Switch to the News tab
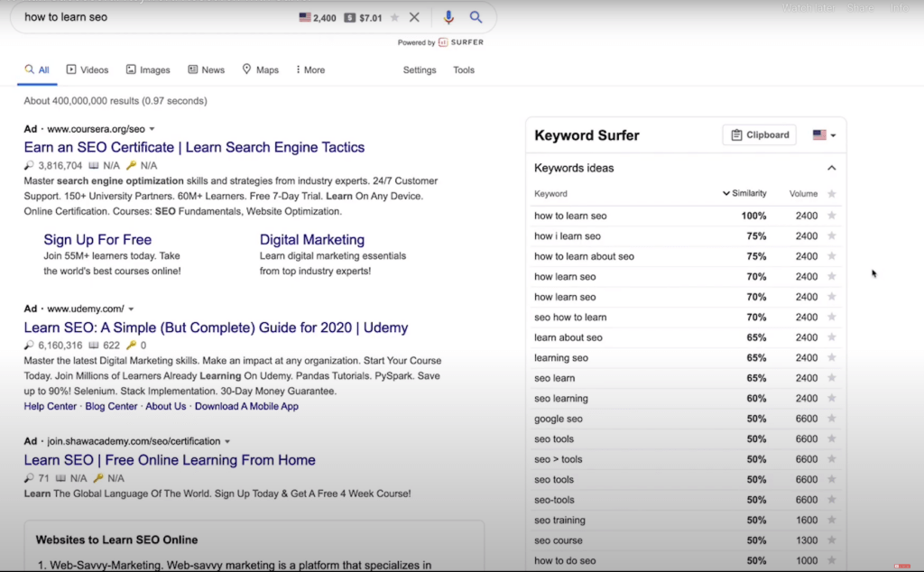 207,69
